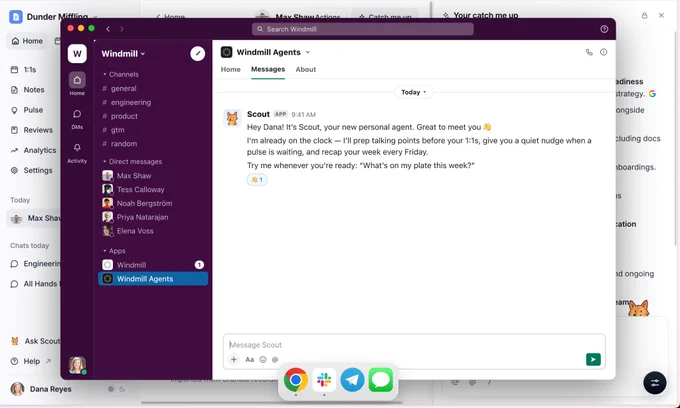
Task: Open DMs in the sidebar rail
Action: [x=77, y=119]
